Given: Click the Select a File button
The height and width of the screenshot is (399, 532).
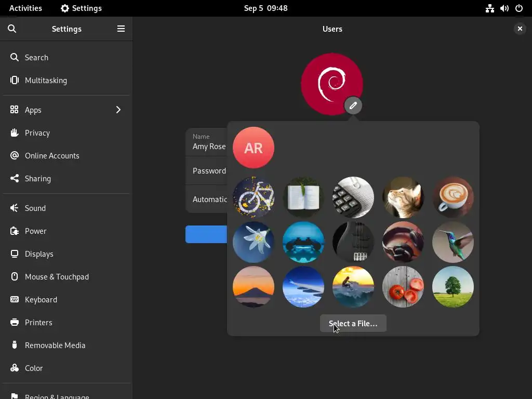Looking at the screenshot, I should (353, 323).
